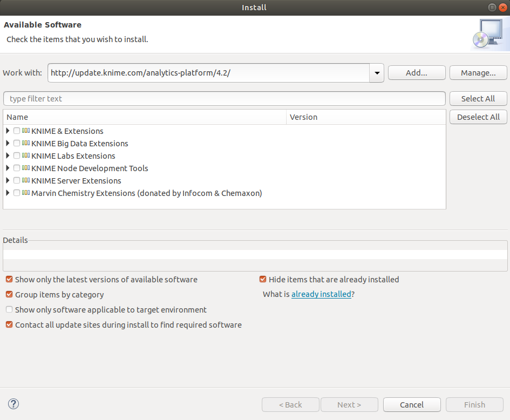Image resolution: width=510 pixels, height=420 pixels.
Task: Click the Details text area
Action: pos(255,254)
